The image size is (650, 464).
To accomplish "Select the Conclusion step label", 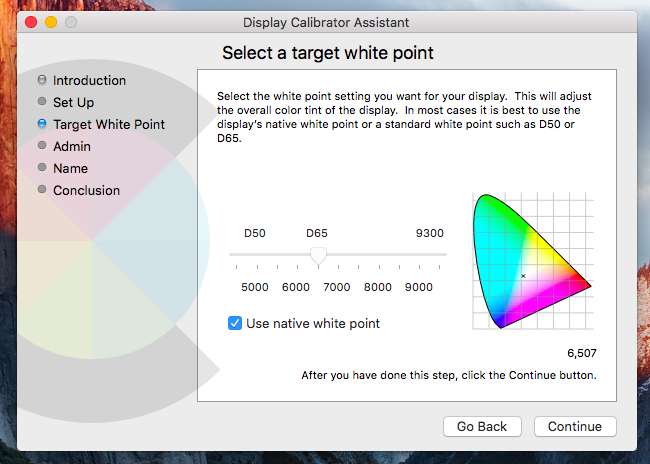I will click(x=87, y=190).
